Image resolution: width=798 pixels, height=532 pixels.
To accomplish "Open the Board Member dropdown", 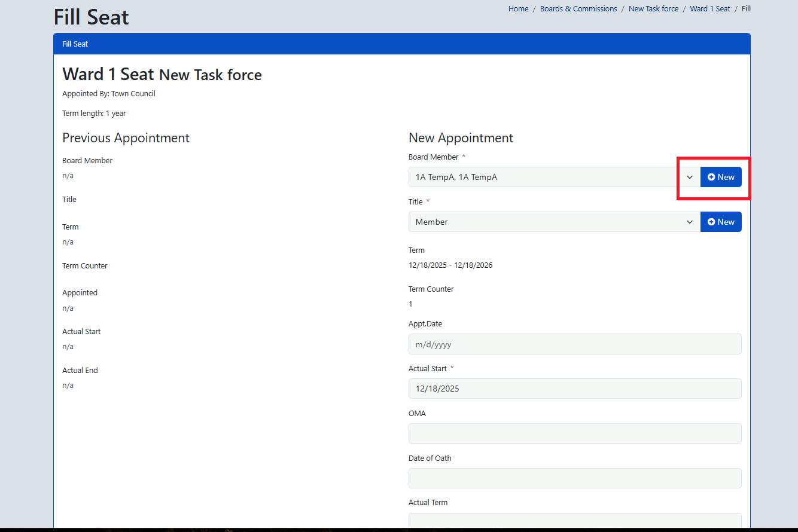I will 555,177.
